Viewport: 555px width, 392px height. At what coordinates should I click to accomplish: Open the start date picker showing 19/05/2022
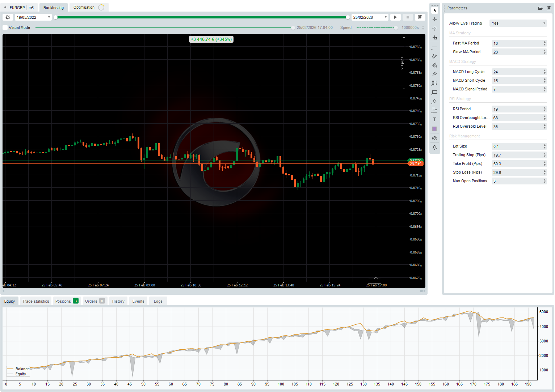(33, 17)
